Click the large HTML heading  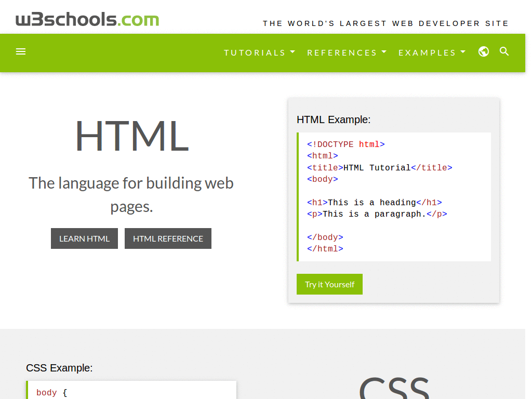coord(131,136)
